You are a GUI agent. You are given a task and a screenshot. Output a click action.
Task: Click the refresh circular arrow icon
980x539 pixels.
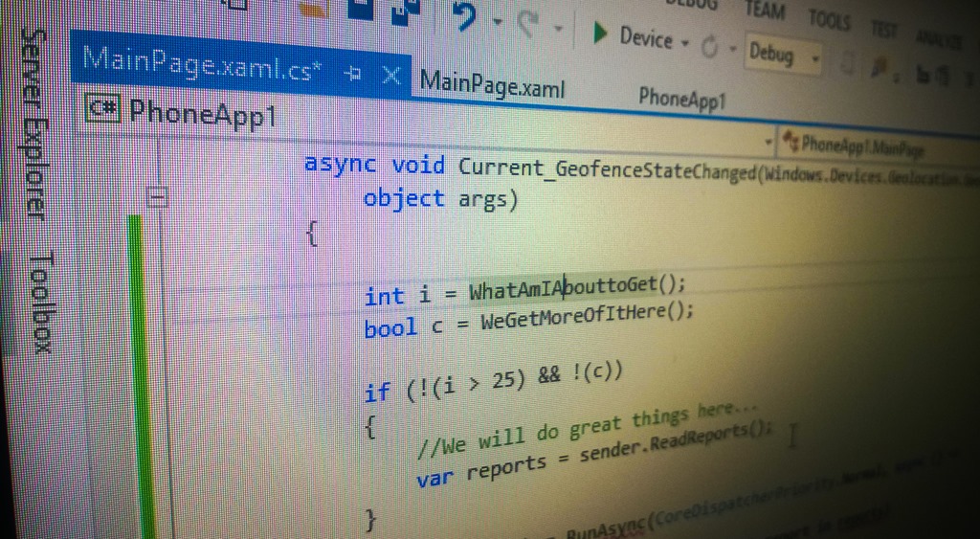tap(709, 48)
